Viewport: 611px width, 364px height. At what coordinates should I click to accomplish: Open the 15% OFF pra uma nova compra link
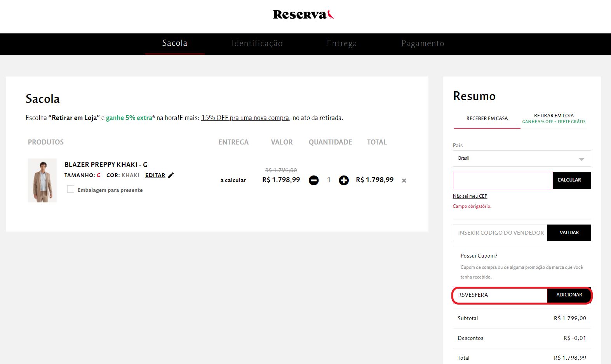coord(245,118)
